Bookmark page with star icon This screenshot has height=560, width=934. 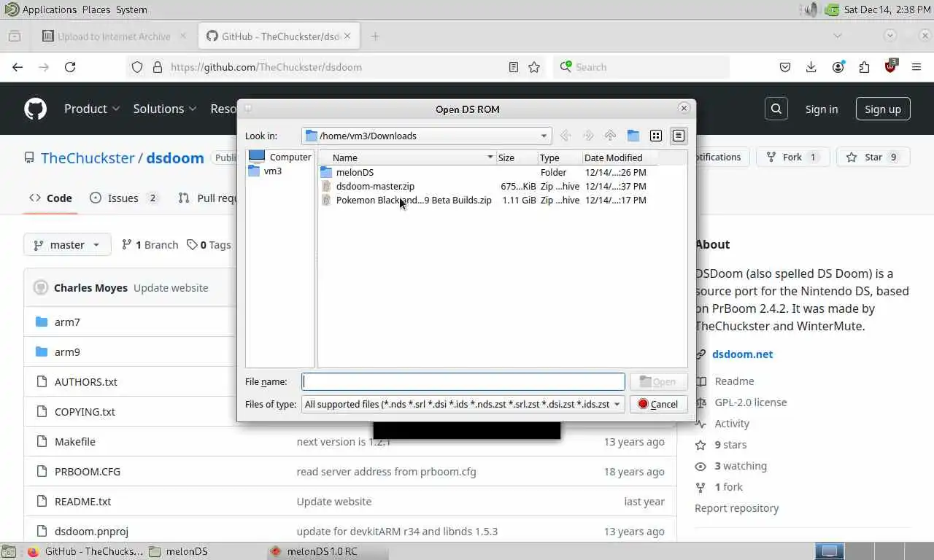pos(534,66)
